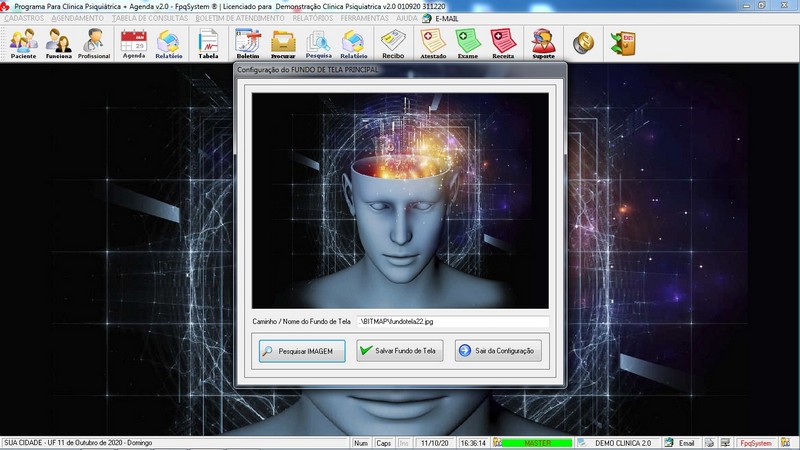Click the printer icon in status bar

point(709,443)
